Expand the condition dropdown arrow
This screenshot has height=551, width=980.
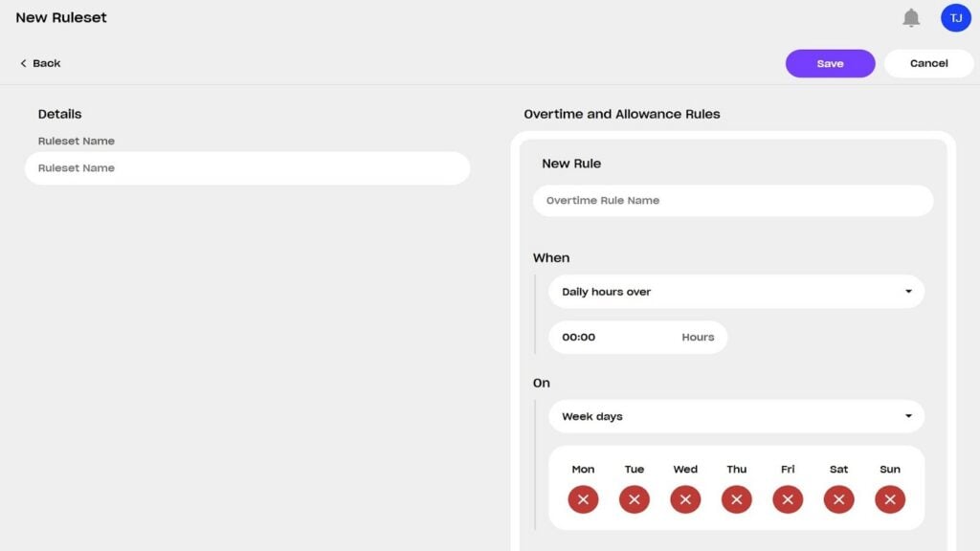pos(909,291)
